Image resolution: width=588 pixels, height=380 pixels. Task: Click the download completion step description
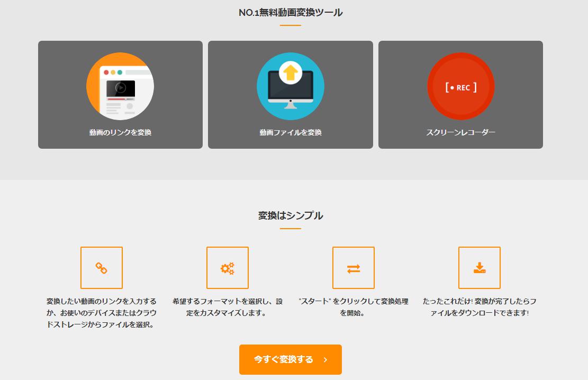[x=480, y=307]
